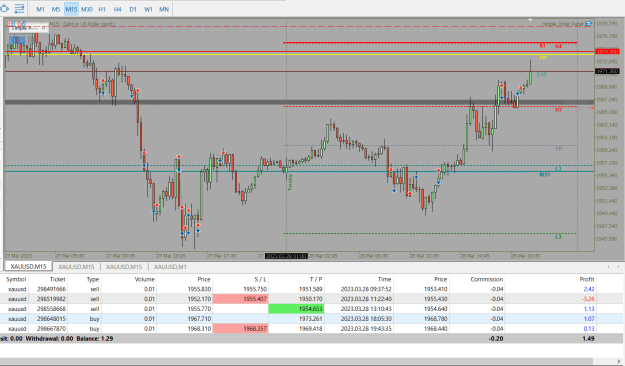Select the first XAUUSD,M15 chart tab
625x366 pixels.
tap(28, 267)
